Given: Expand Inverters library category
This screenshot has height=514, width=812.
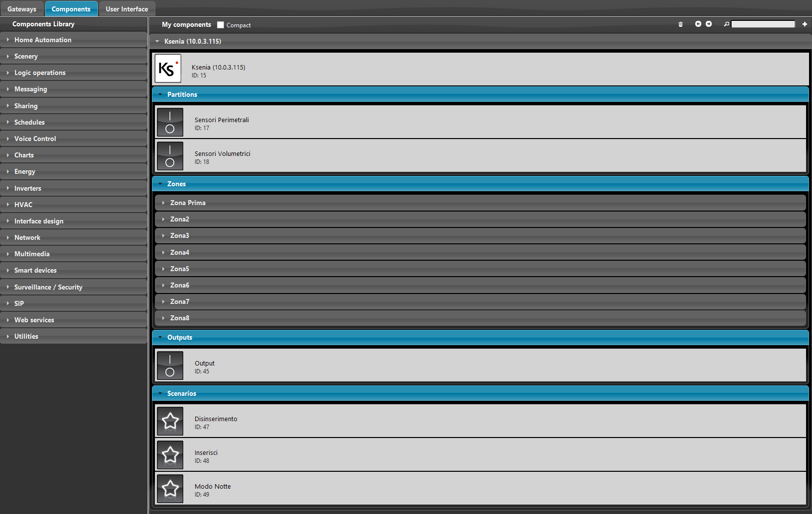Looking at the screenshot, I should (74, 188).
